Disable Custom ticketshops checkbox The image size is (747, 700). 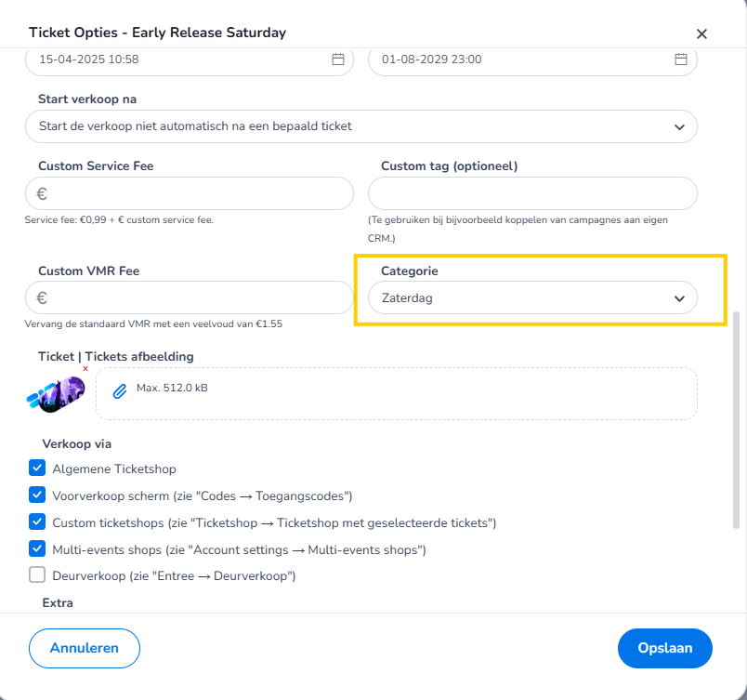click(x=37, y=522)
